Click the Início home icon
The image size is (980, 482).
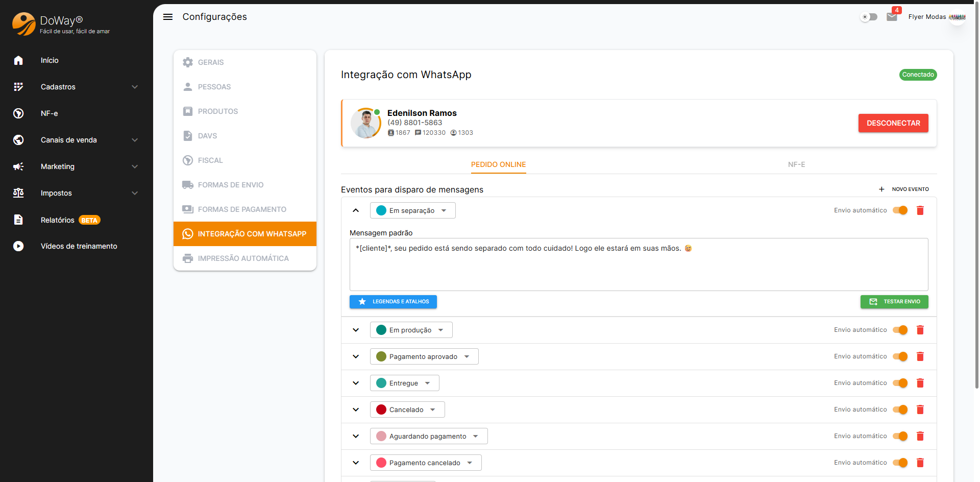coord(18,60)
